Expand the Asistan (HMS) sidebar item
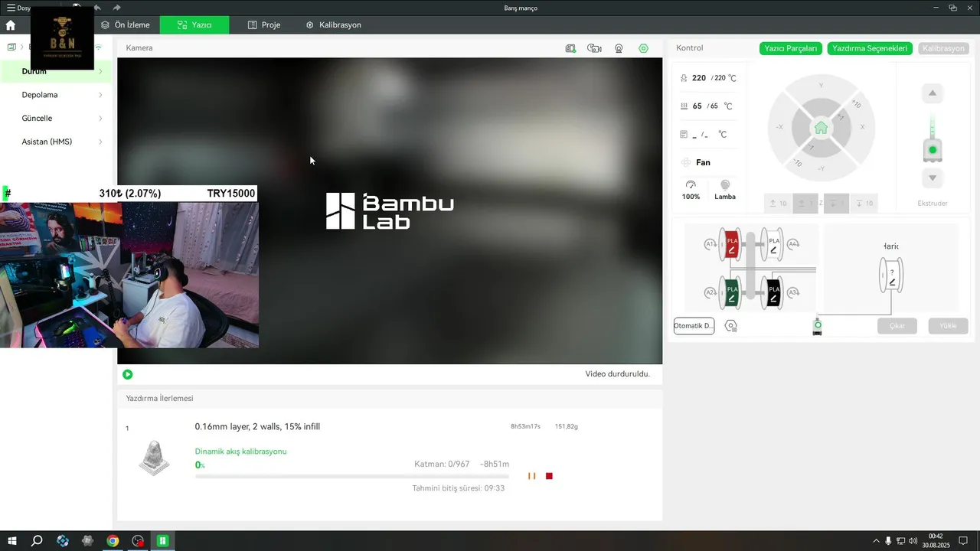This screenshot has height=551, width=980. (56, 142)
